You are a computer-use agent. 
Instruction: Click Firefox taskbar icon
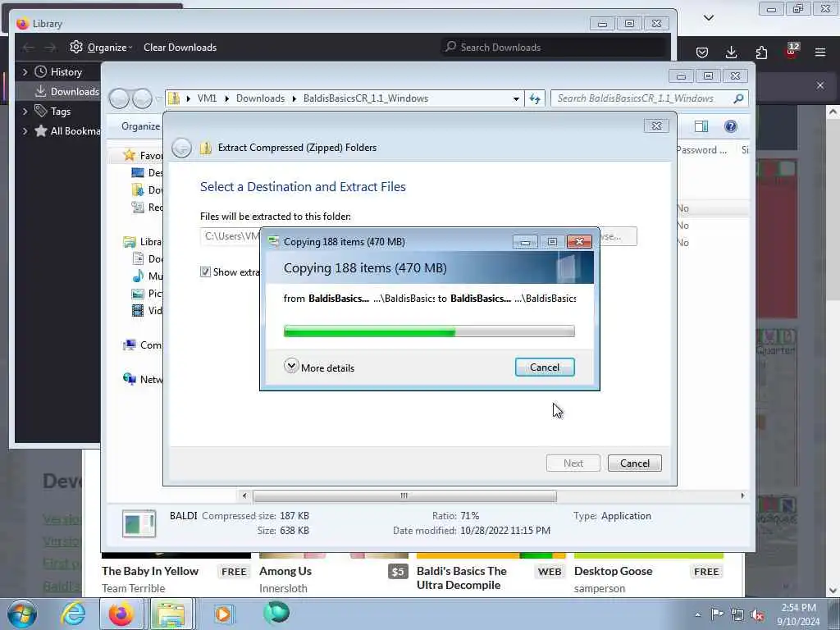coord(121,614)
